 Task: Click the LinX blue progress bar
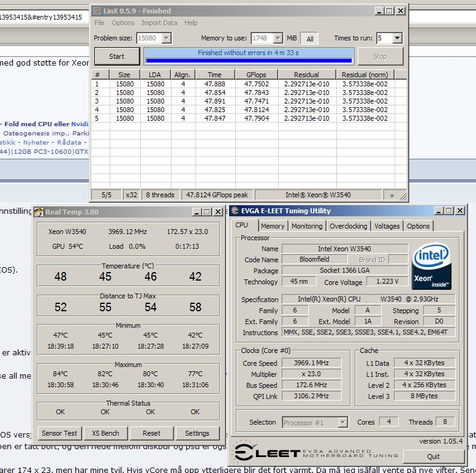click(249, 61)
